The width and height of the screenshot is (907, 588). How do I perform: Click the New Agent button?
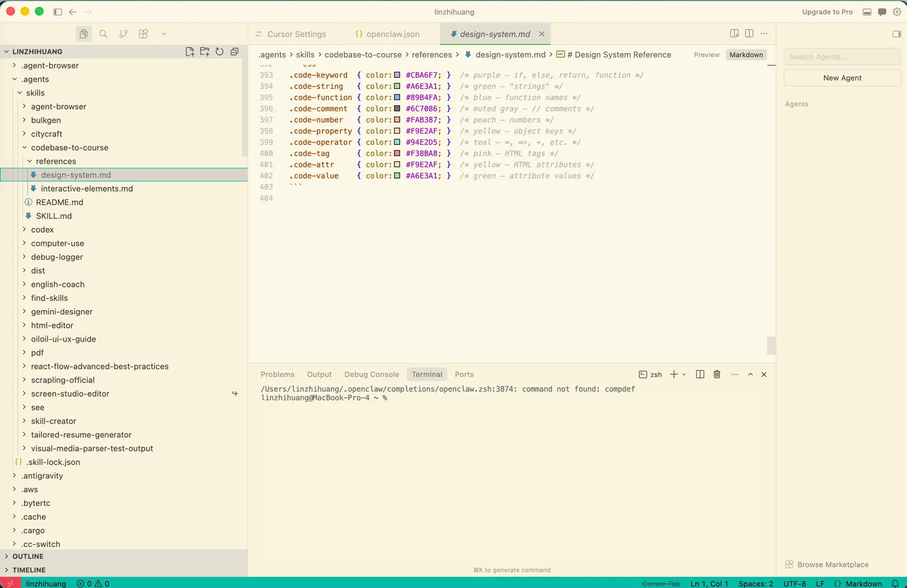pos(842,78)
